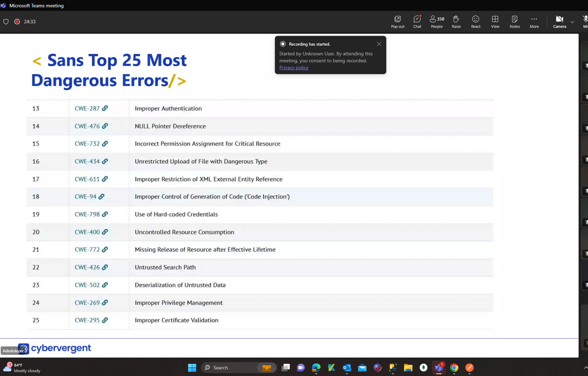Click the Privacy policy link
This screenshot has height=376, width=588.
(x=294, y=68)
